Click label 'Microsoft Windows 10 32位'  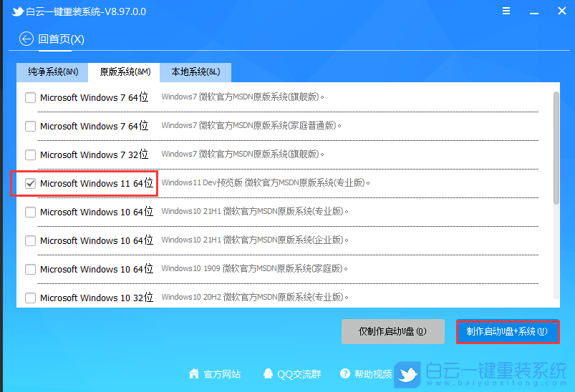pos(97,298)
